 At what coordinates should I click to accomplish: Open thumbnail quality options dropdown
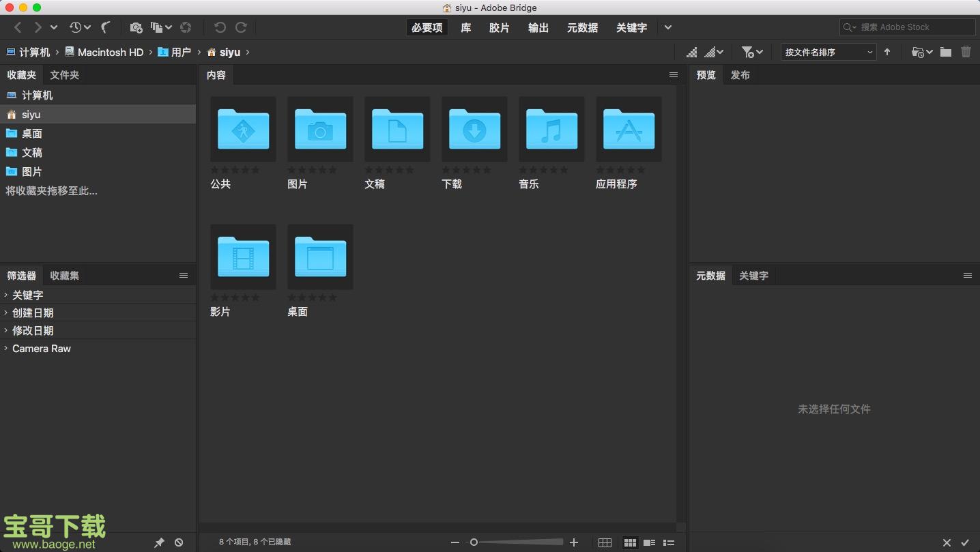(714, 52)
